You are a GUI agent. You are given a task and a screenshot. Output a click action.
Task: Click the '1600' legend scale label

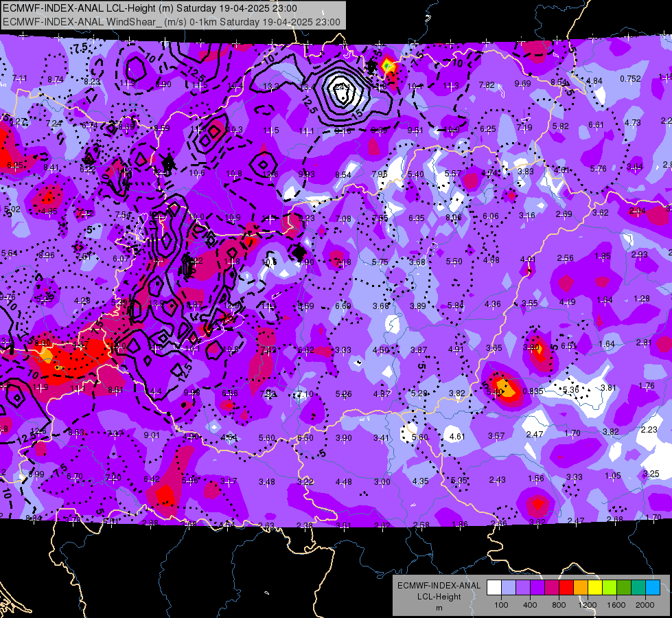[616, 605]
